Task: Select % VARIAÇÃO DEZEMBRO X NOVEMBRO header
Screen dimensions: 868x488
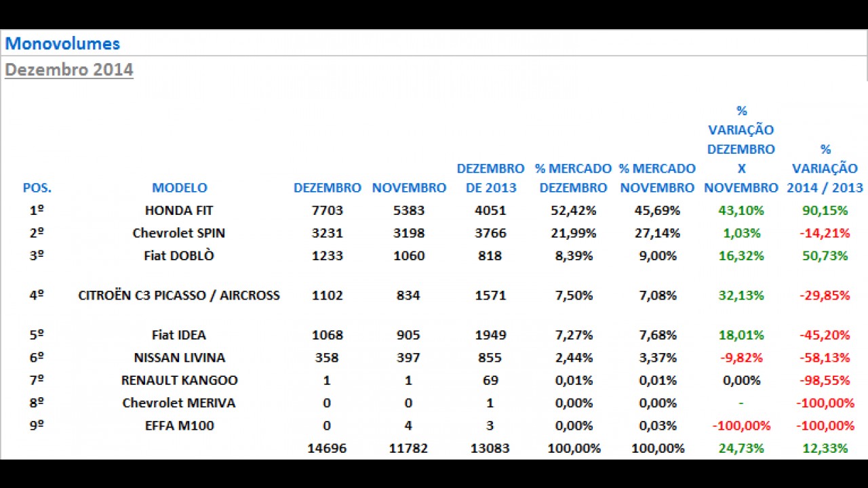Action: 741,149
